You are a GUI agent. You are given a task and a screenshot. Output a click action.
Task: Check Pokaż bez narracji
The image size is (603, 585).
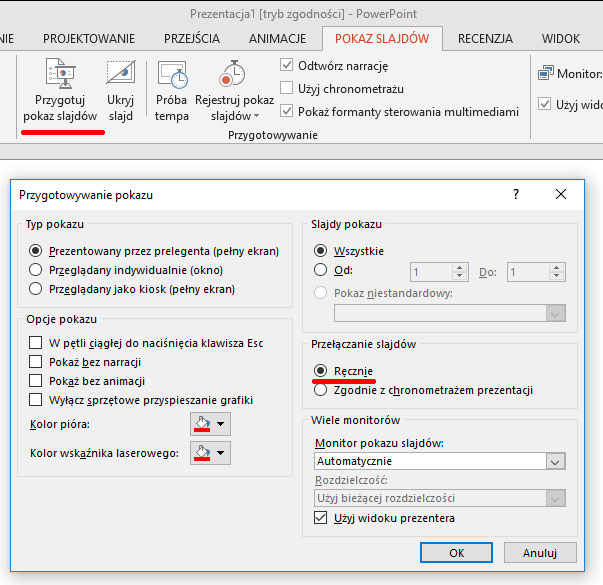(35, 362)
